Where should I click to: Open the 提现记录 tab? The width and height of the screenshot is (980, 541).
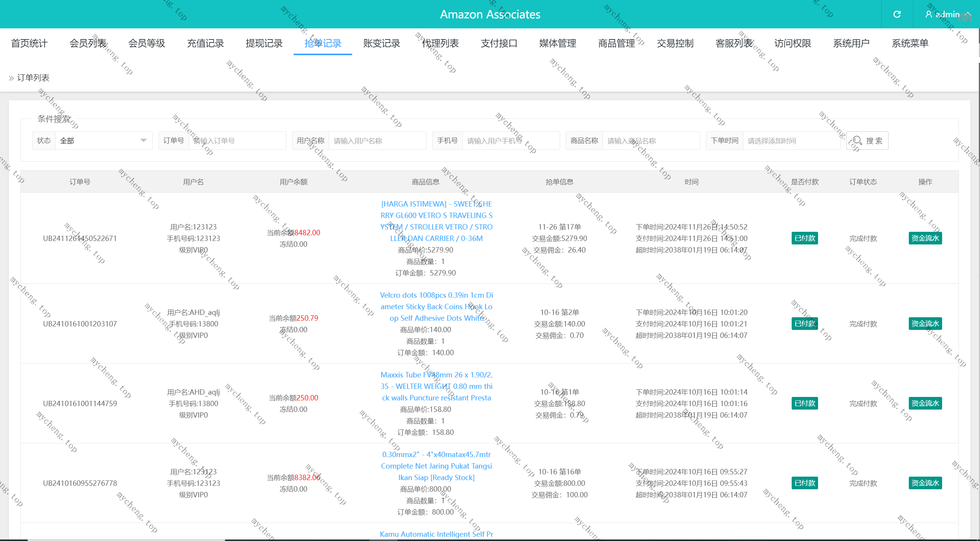click(264, 43)
